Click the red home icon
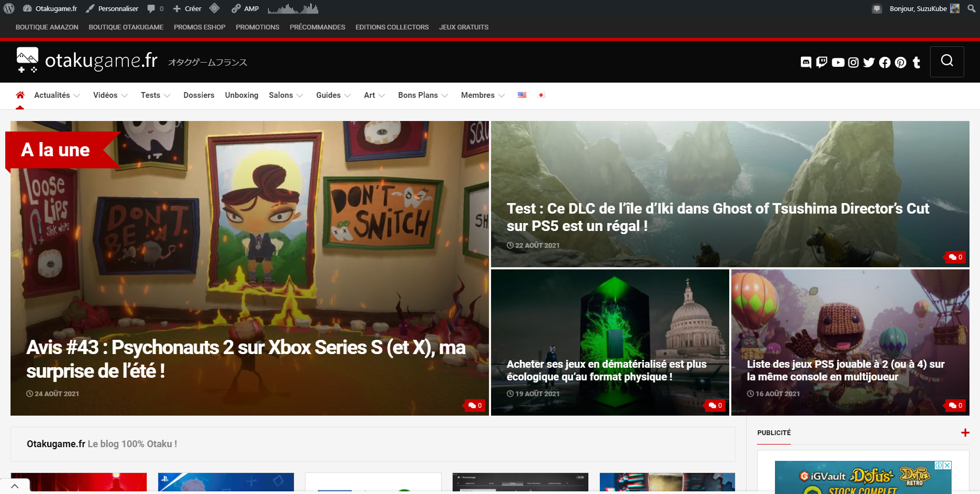 (x=20, y=95)
